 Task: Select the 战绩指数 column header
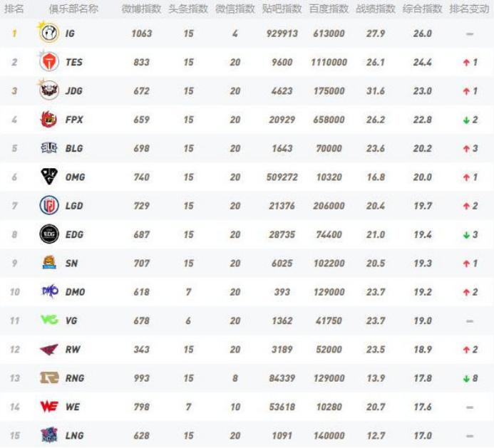[376, 9]
